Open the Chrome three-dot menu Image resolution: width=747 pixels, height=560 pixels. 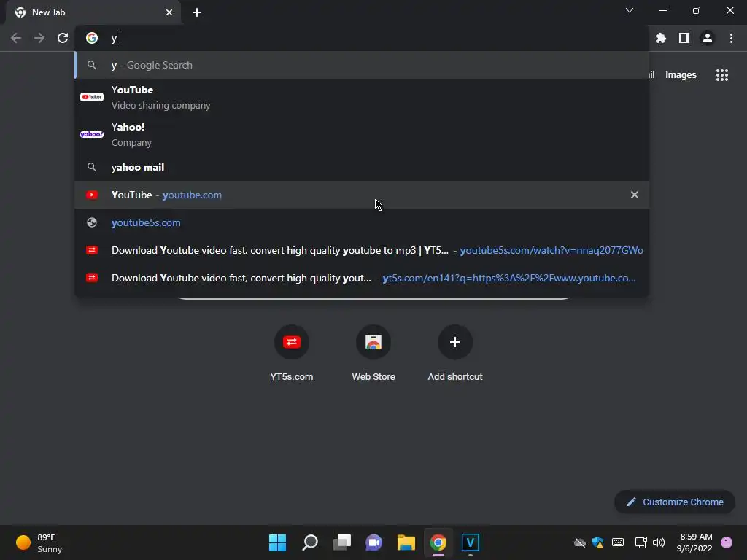pyautogui.click(x=731, y=38)
